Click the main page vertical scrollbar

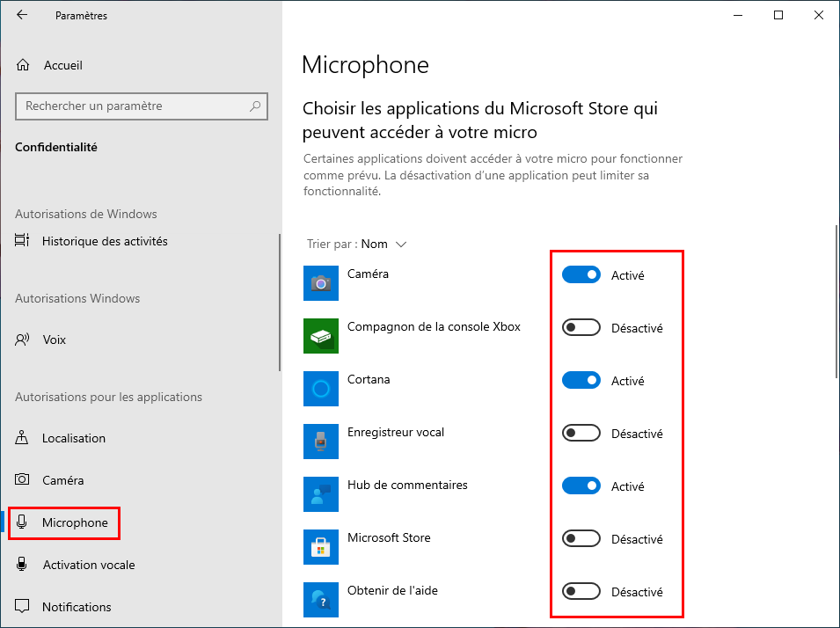(837, 301)
